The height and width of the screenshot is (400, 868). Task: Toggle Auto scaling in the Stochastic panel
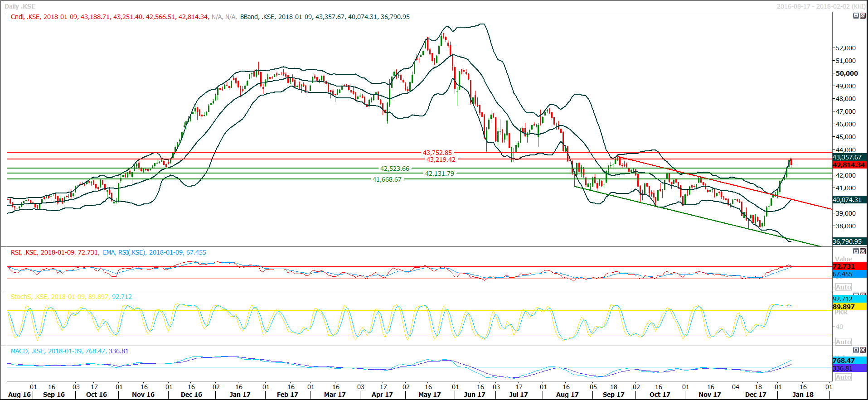843,342
